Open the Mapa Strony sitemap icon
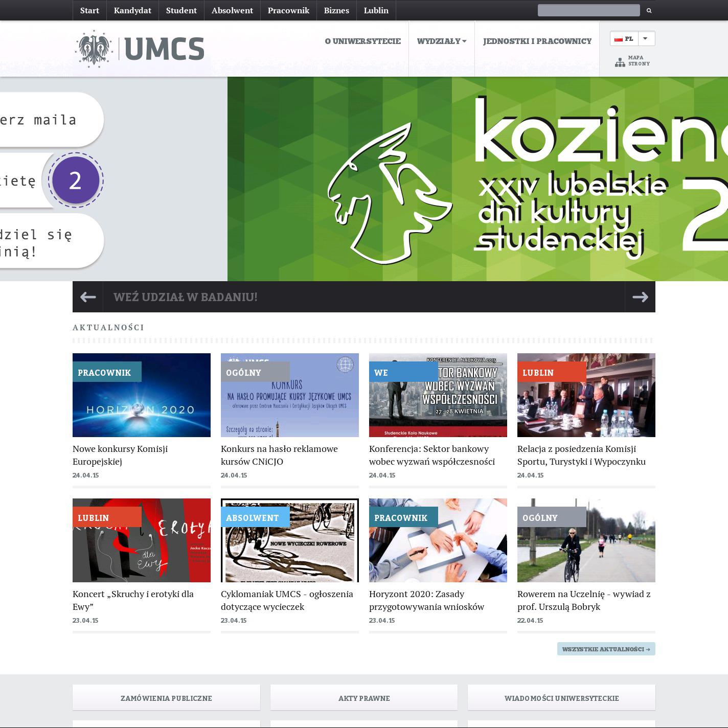Image resolution: width=728 pixels, height=728 pixels. [x=620, y=62]
